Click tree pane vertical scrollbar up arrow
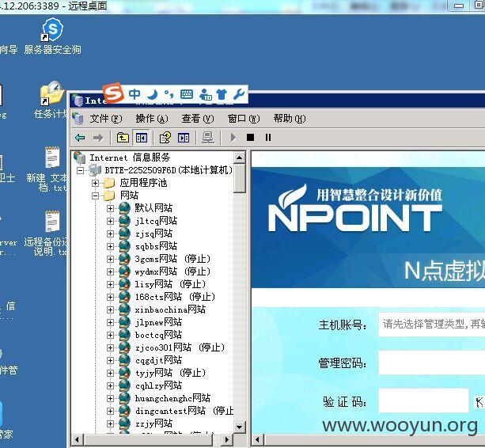The width and height of the screenshot is (485, 448). pos(239,158)
